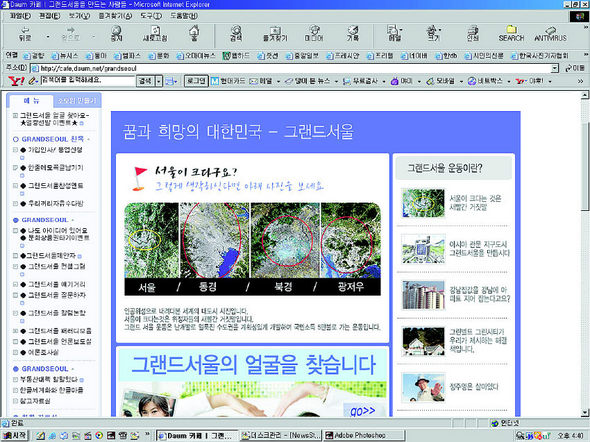Click the 중지 (Stop) toolbar icon
The image size is (590, 442).
tap(117, 34)
